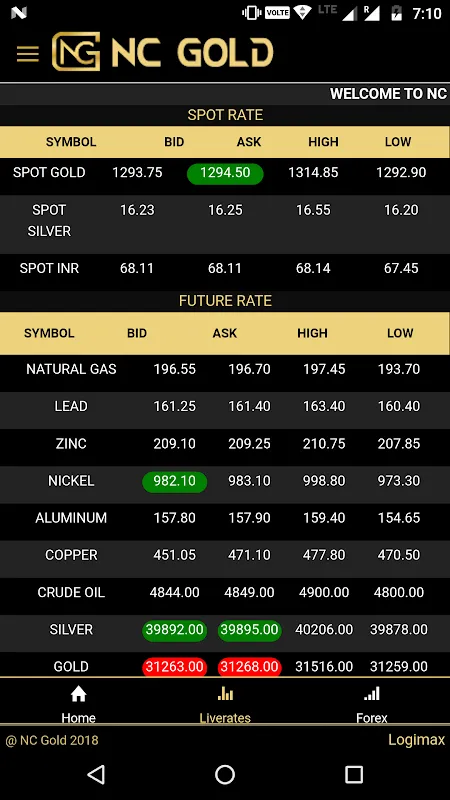Switch to Forex bars icon

tap(371, 693)
